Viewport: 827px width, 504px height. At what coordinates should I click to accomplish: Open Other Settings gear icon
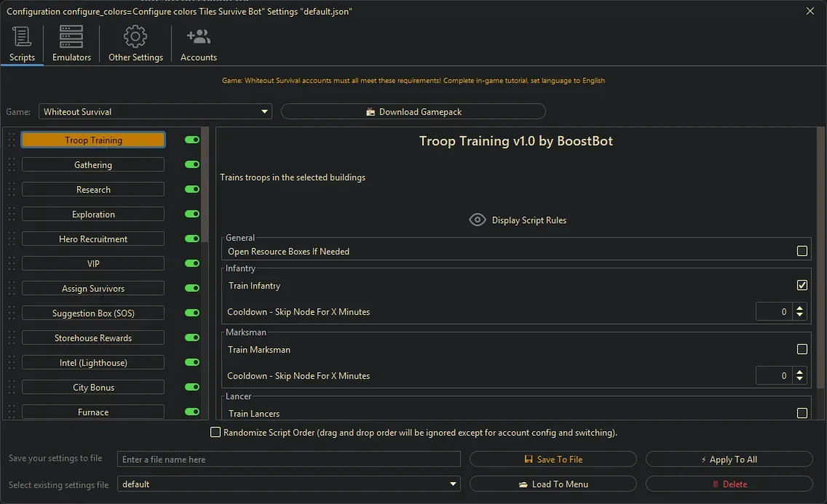pos(135,36)
